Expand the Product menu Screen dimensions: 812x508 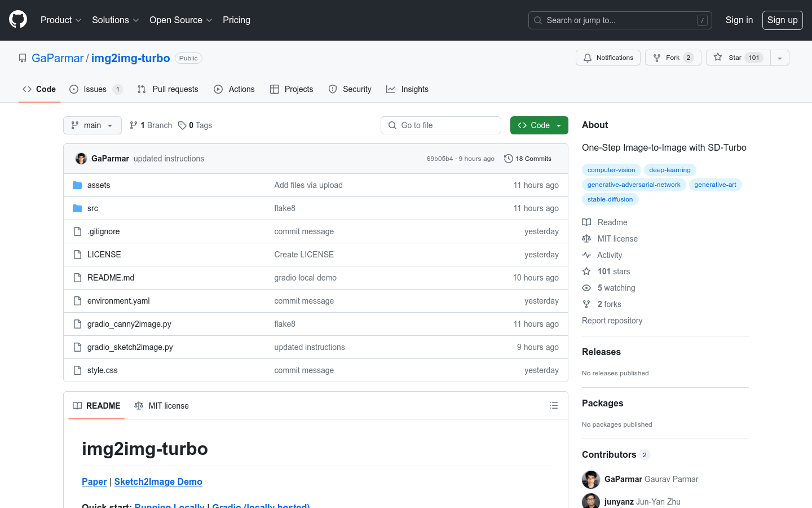coord(61,20)
